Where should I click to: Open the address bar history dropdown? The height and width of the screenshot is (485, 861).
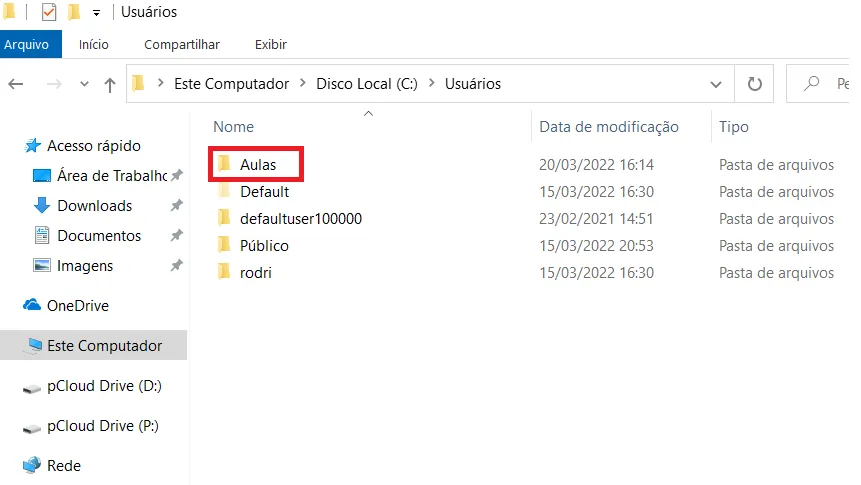point(715,84)
